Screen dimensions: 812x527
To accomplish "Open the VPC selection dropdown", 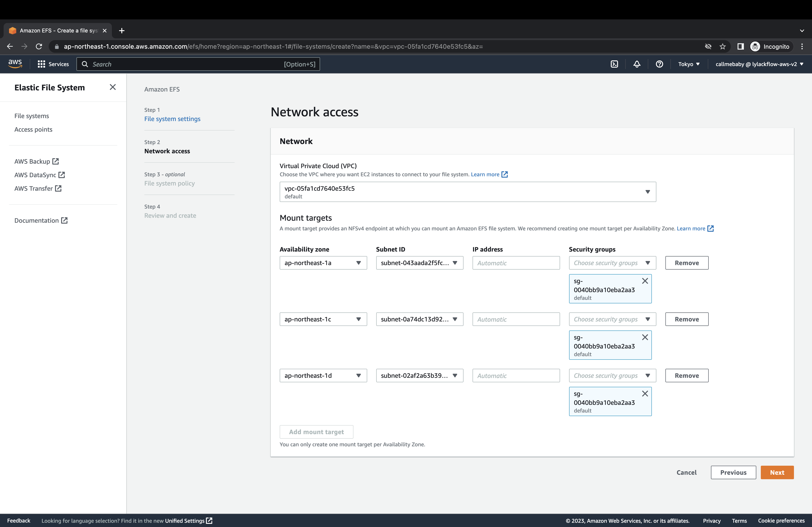I will coord(468,192).
